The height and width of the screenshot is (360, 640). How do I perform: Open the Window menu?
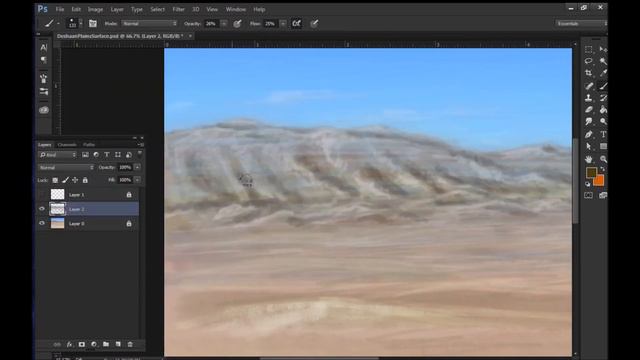[x=236, y=9]
